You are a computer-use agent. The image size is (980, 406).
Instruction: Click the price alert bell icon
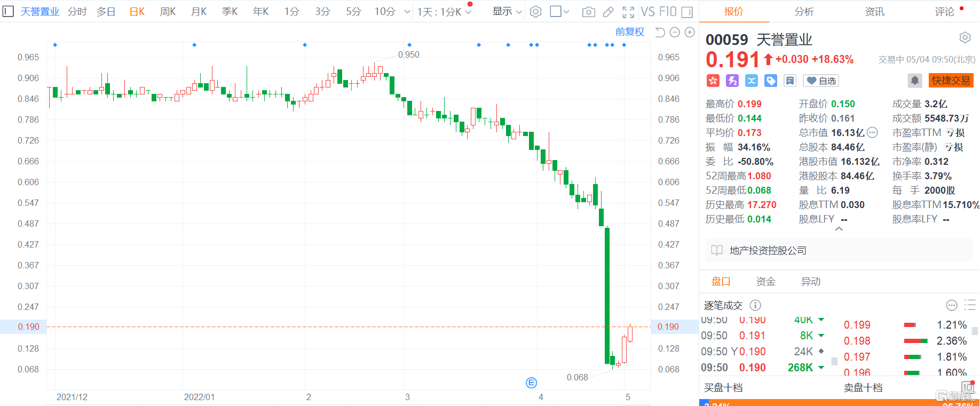914,81
